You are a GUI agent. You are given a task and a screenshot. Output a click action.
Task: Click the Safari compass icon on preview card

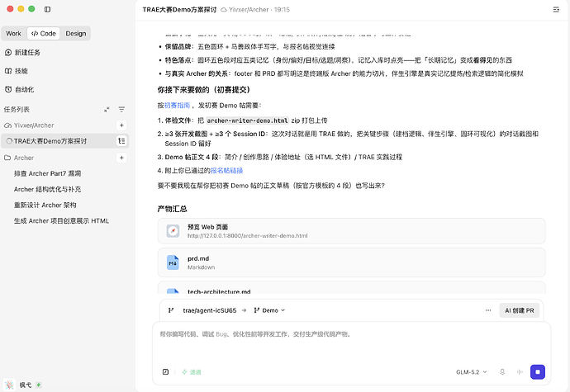(x=173, y=231)
